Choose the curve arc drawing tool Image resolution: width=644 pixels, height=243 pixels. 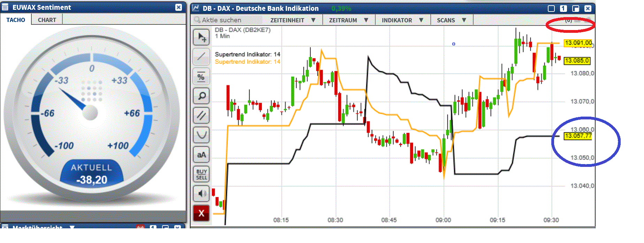point(201,135)
